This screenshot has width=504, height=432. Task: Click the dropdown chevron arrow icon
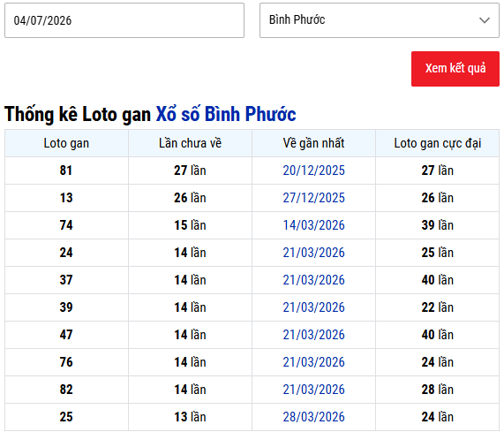pyautogui.click(x=485, y=20)
